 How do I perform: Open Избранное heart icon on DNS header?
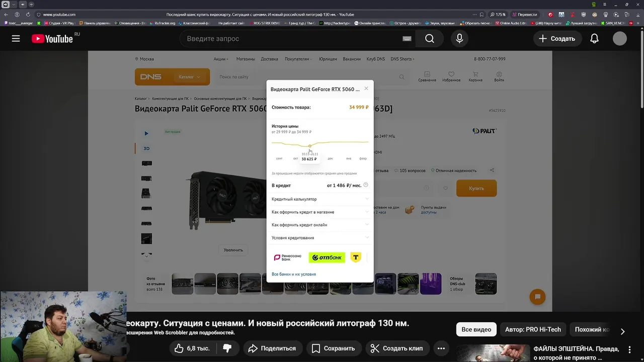click(451, 77)
